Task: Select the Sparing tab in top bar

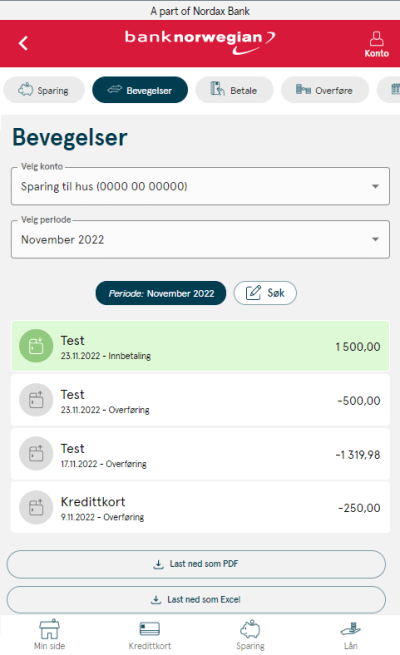Action: tap(44, 90)
